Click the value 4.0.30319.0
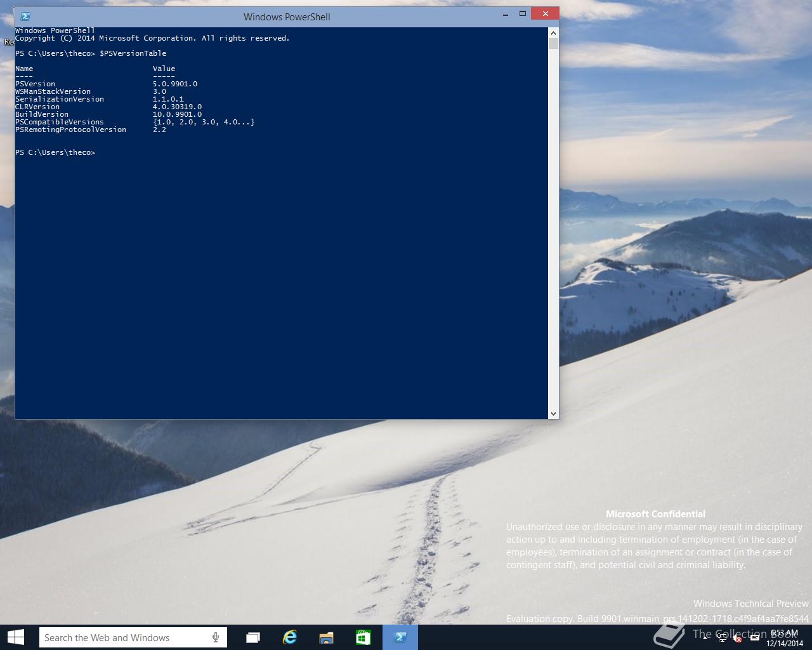 tap(177, 107)
